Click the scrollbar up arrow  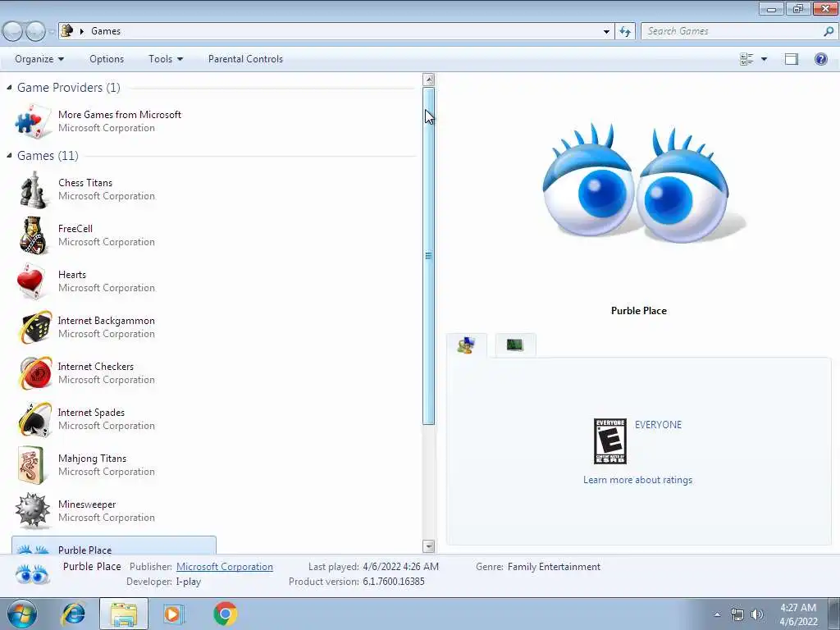(x=428, y=80)
